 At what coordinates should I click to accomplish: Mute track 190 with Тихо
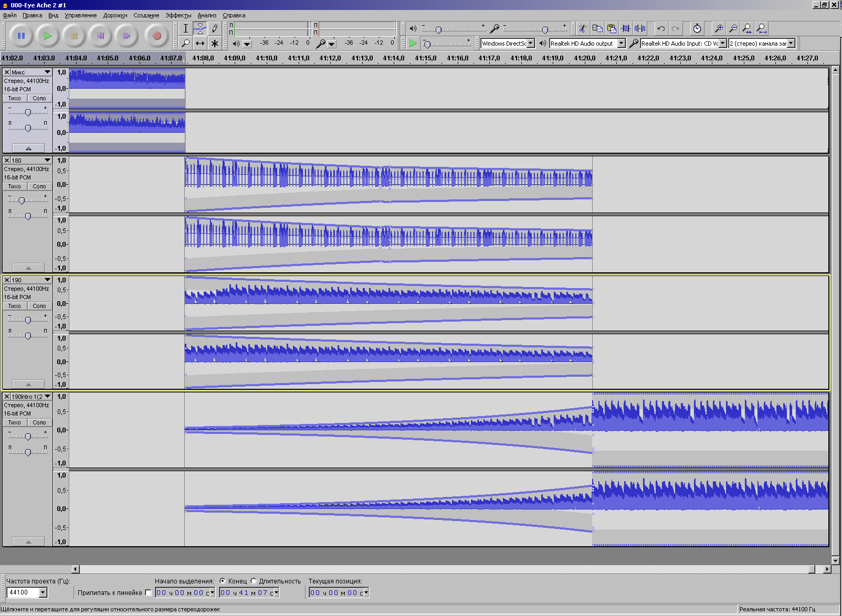pyautogui.click(x=15, y=306)
